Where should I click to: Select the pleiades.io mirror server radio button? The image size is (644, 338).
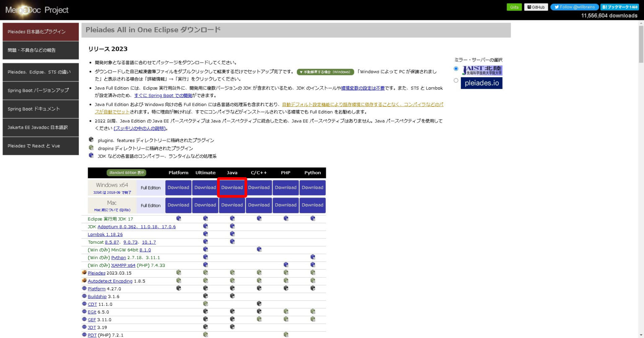click(x=456, y=80)
